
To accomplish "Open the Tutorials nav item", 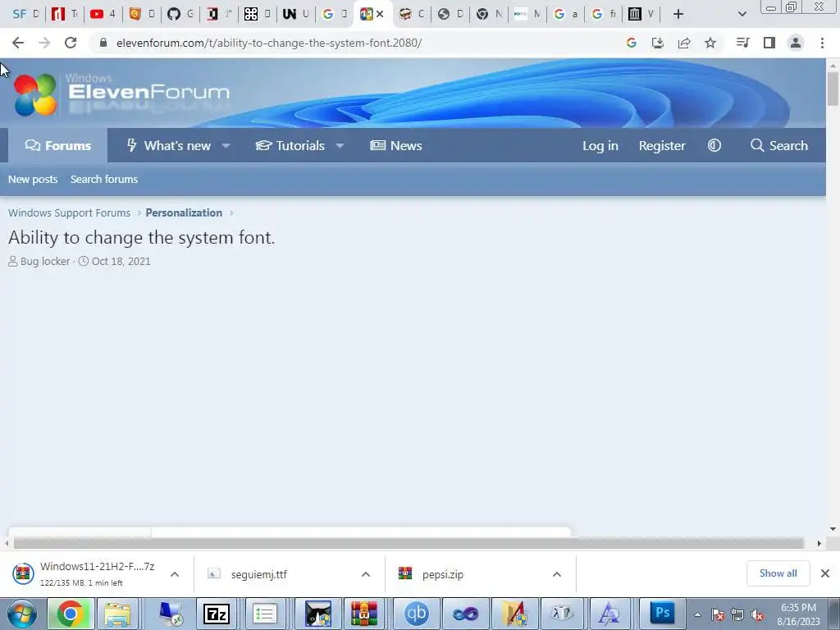I will [290, 145].
